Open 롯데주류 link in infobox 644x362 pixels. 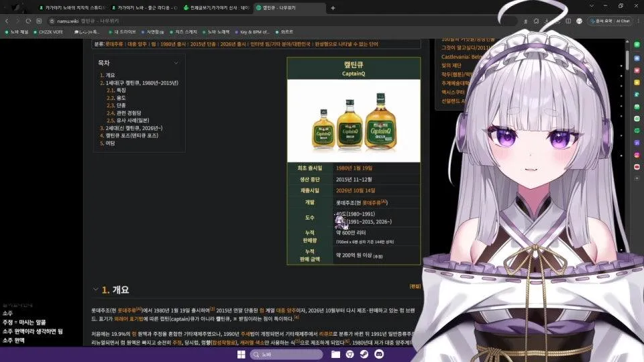[372, 202]
